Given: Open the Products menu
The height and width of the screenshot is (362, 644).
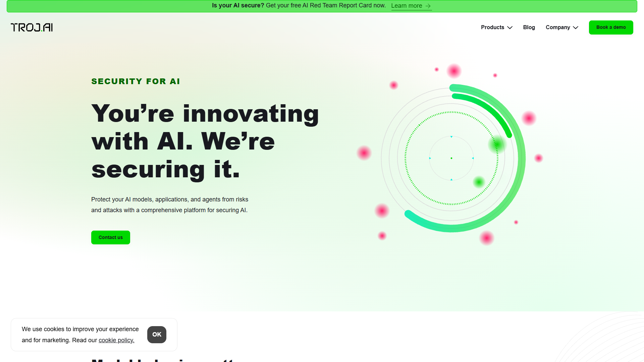Looking at the screenshot, I should pos(497,27).
